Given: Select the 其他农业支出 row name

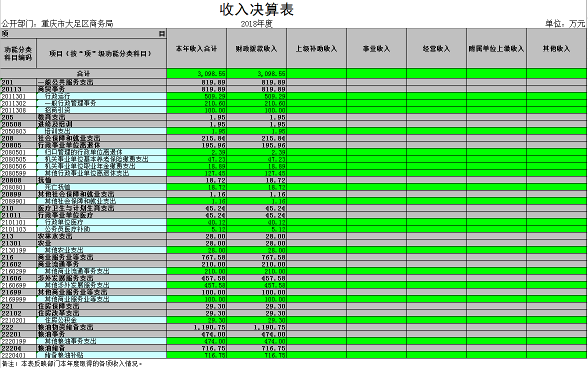Looking at the screenshot, I should (x=64, y=250).
